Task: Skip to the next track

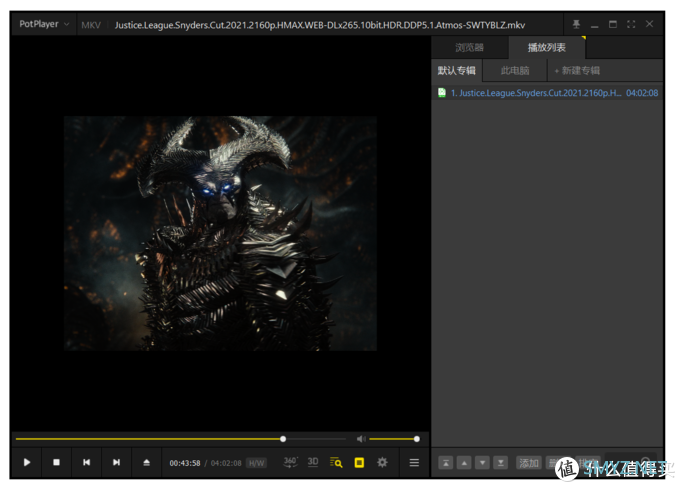Action: 116,462
